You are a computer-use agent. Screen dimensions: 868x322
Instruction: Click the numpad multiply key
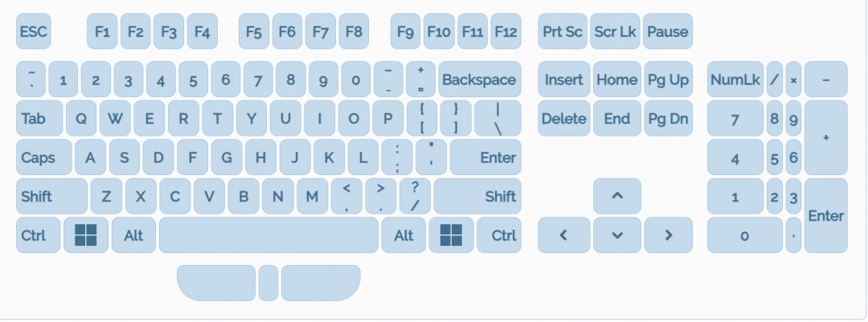[x=793, y=79]
